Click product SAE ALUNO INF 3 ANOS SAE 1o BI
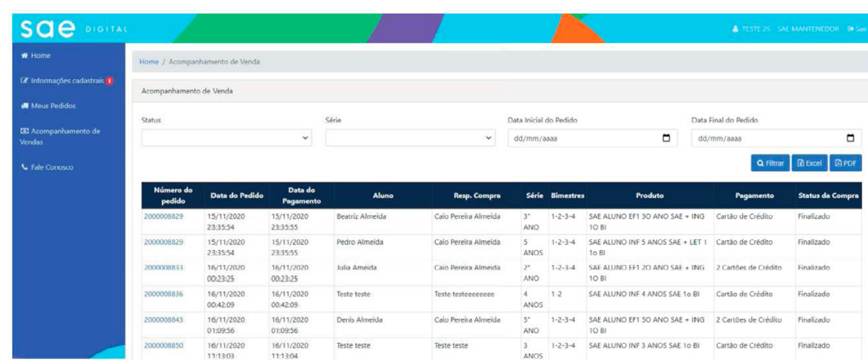Image resolution: width=868 pixels, height=362 pixels. click(x=644, y=345)
